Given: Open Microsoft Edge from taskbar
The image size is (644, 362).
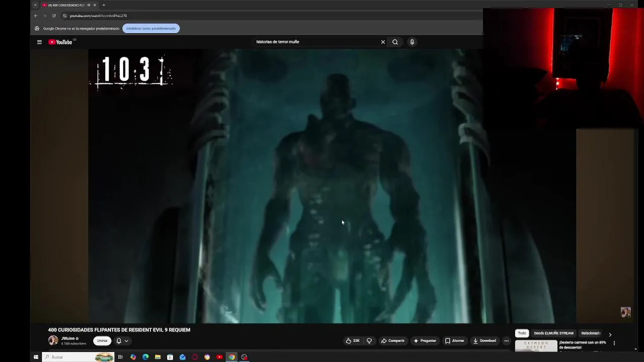Looking at the screenshot, I should coord(145,357).
